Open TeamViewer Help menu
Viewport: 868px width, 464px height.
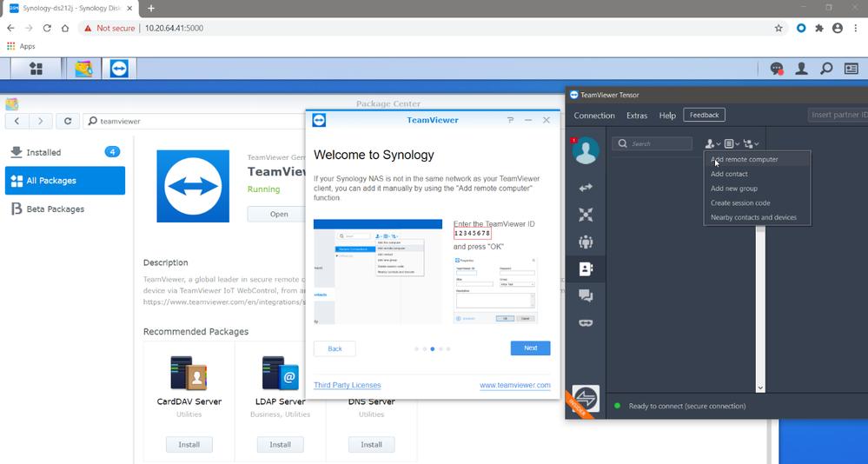click(x=667, y=116)
